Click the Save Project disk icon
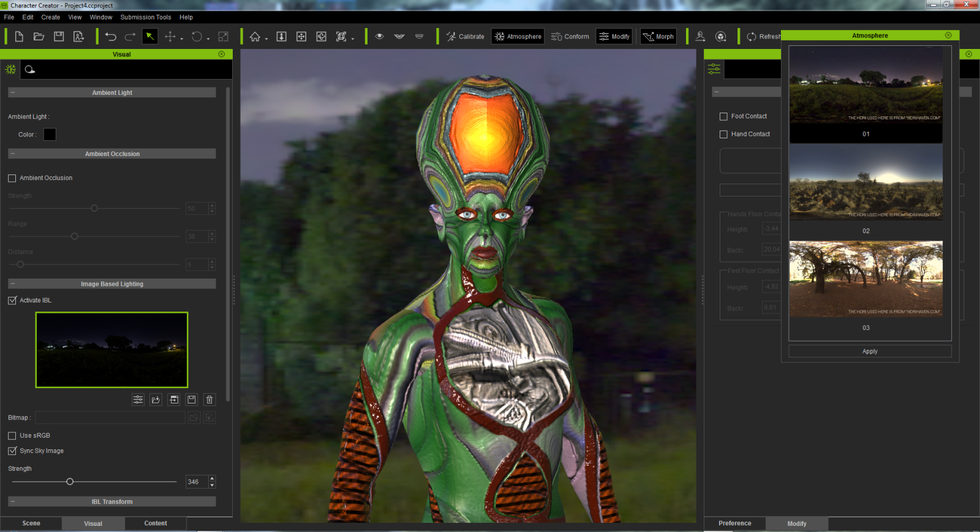This screenshot has height=532, width=980. [x=59, y=37]
